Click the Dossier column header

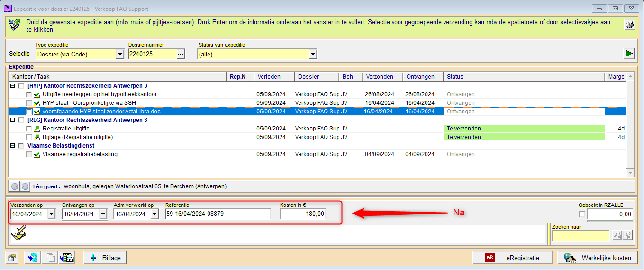click(x=317, y=76)
